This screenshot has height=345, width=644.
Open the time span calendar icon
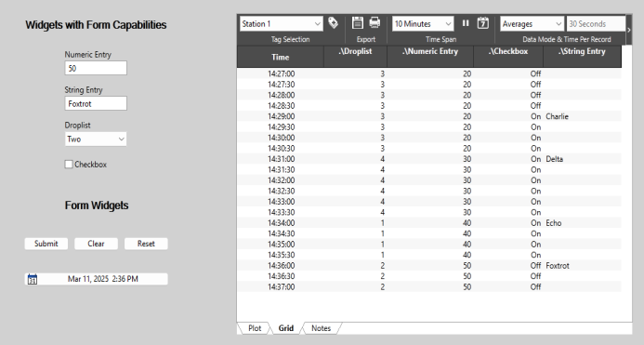click(x=483, y=23)
